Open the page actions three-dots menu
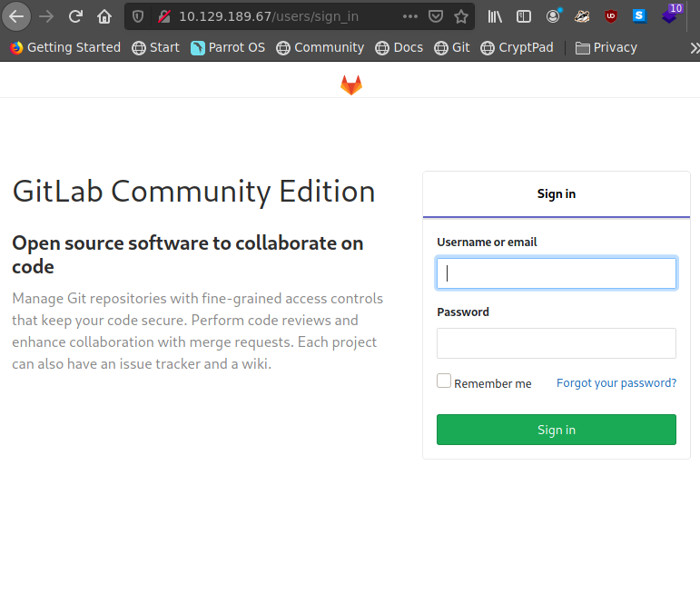This screenshot has width=700, height=594. point(409,16)
